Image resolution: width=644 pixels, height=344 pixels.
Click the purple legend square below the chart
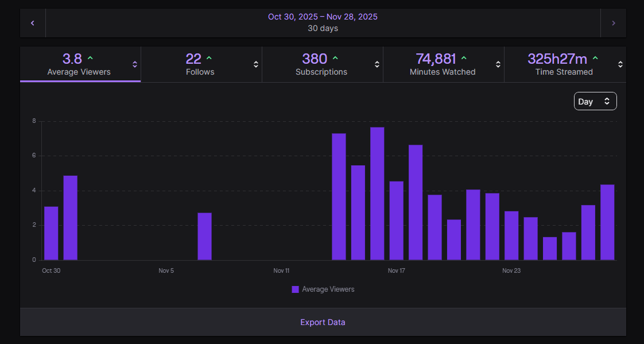pyautogui.click(x=296, y=289)
